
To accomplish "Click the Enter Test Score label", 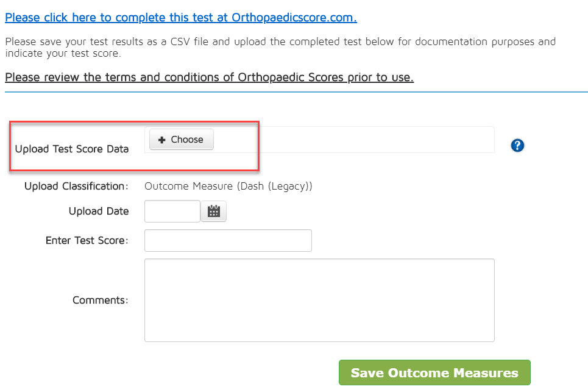I will point(87,241).
